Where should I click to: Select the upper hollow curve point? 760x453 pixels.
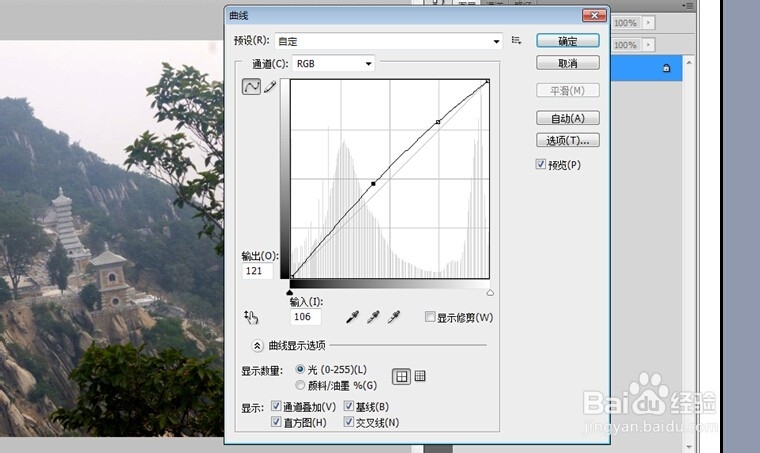pyautogui.click(x=438, y=122)
